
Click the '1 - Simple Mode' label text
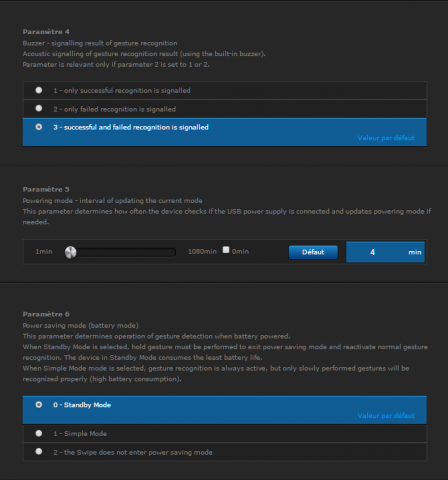point(80,434)
